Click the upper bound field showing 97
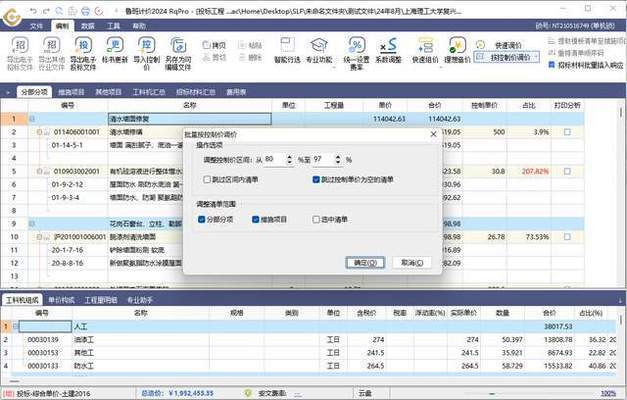Screen dimensions: 627x400 pyautogui.click(x=323, y=160)
